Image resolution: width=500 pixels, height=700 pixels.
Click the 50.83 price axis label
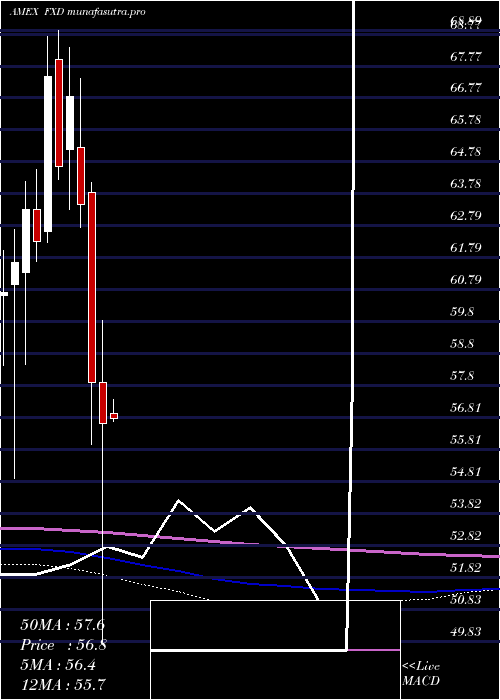point(466,599)
